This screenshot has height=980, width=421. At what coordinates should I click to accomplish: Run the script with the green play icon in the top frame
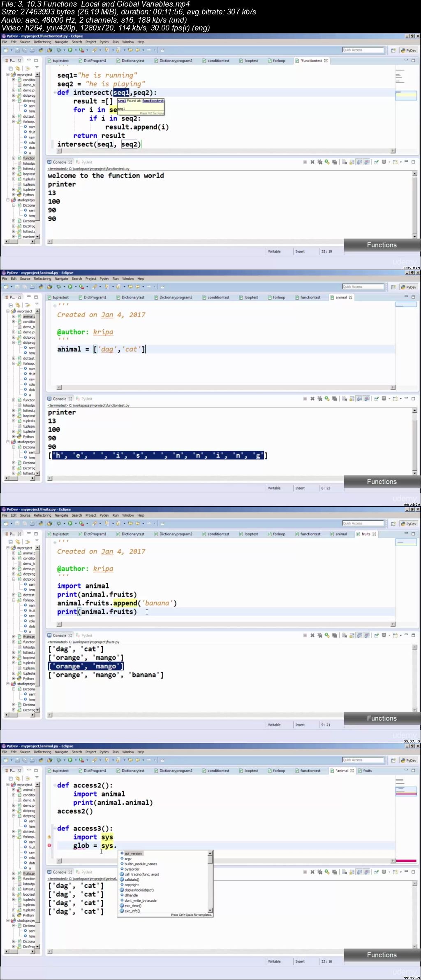(70, 50)
